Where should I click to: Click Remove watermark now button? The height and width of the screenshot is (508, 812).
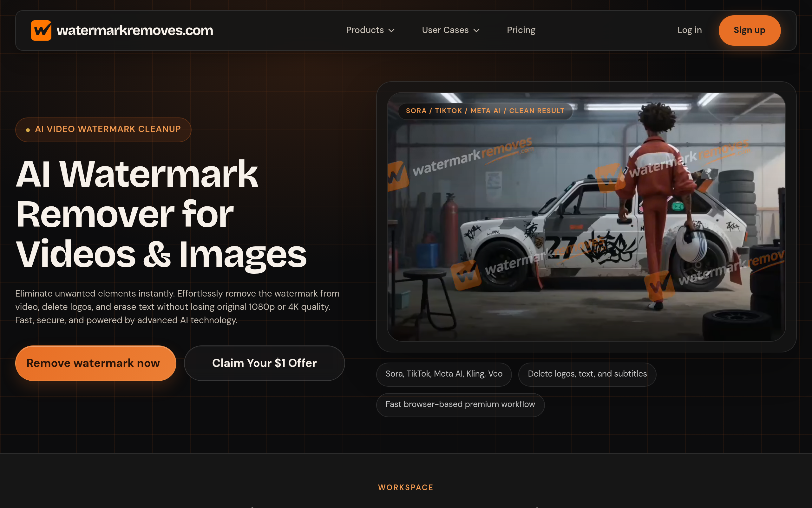pos(95,363)
